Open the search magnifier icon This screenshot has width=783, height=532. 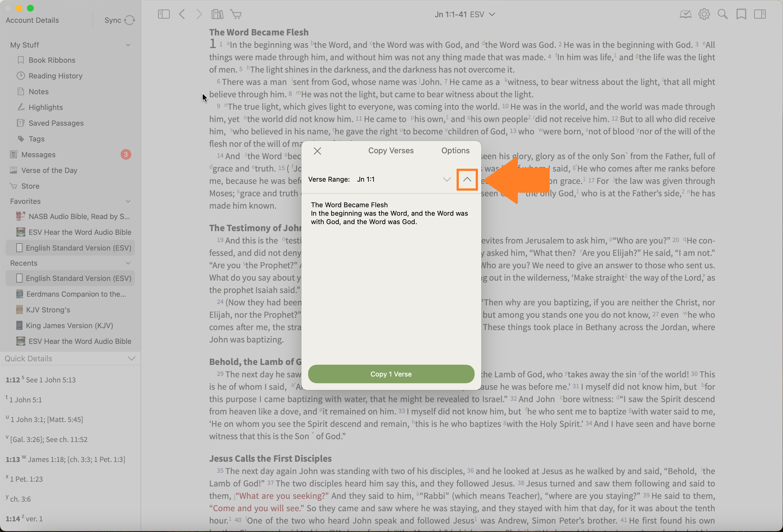point(722,14)
